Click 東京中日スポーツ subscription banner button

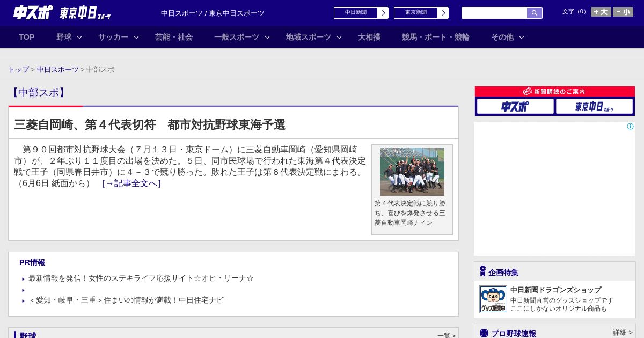pyautogui.click(x=594, y=106)
